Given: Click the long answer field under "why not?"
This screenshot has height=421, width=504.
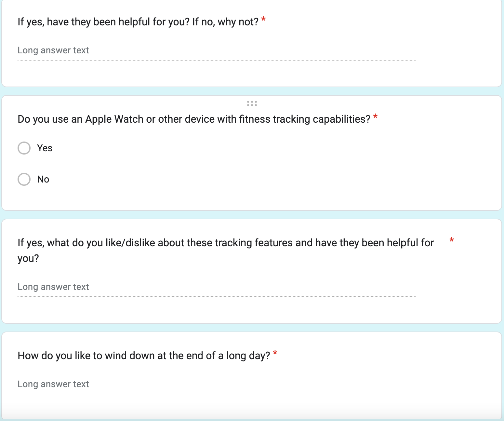Looking at the screenshot, I should [216, 50].
